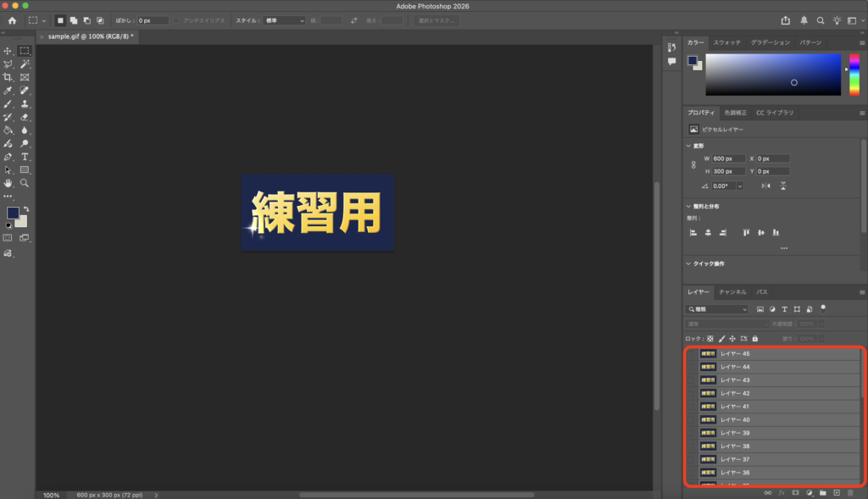
Task: Open the スタイル dropdown in options bar
Action: (x=283, y=20)
